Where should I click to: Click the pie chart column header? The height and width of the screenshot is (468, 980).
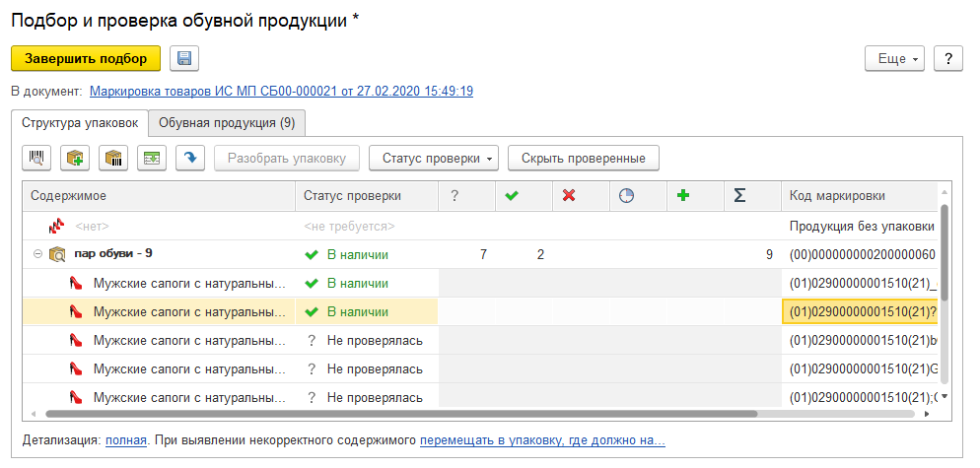coord(625,196)
